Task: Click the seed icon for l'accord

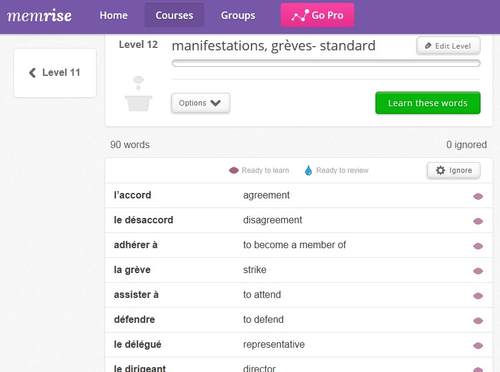Action: click(x=478, y=196)
